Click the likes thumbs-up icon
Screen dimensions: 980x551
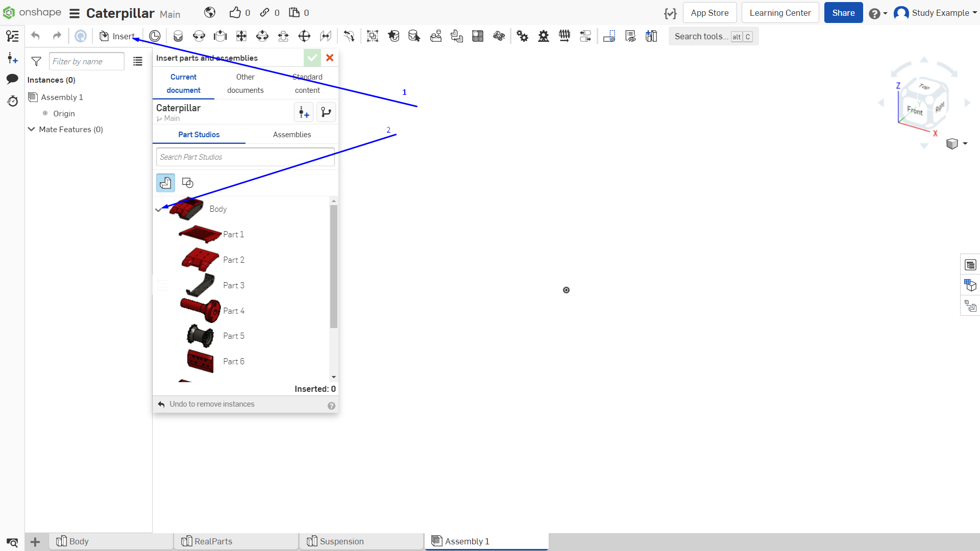[235, 13]
